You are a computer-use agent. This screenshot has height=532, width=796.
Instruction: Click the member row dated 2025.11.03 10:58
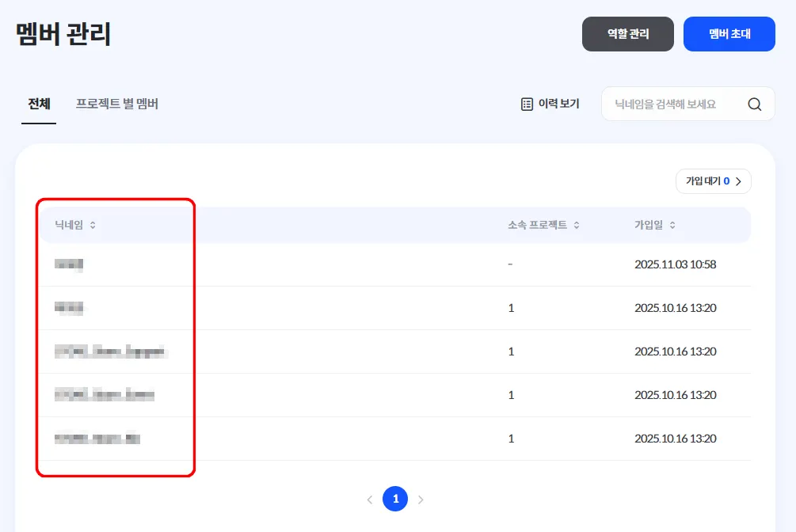click(x=675, y=264)
